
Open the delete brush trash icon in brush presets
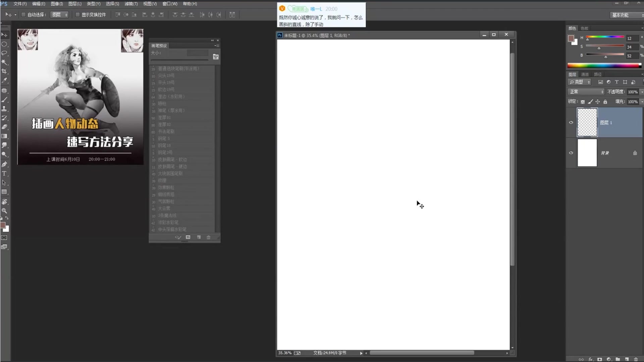208,237
